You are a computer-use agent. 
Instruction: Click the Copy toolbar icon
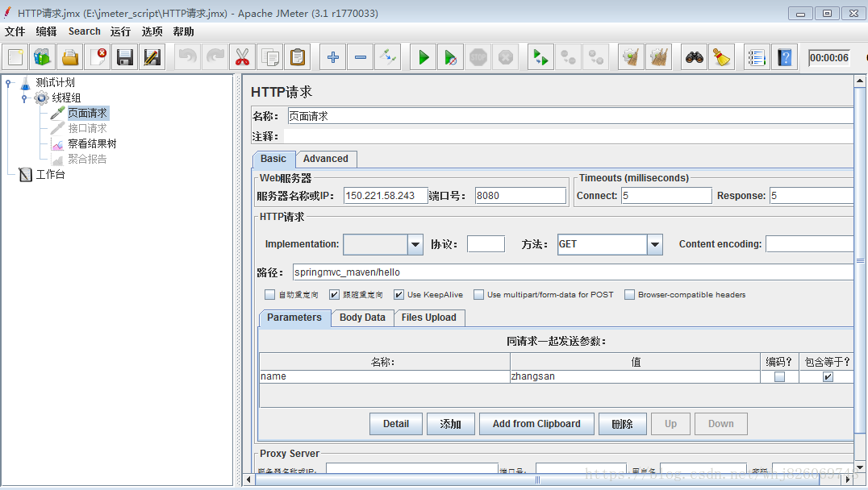(270, 57)
